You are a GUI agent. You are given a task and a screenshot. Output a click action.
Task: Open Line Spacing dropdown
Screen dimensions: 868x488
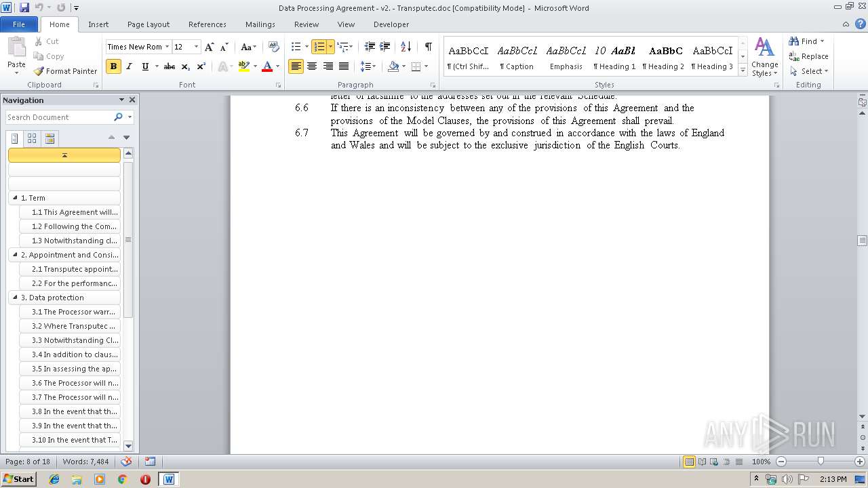pyautogui.click(x=368, y=66)
